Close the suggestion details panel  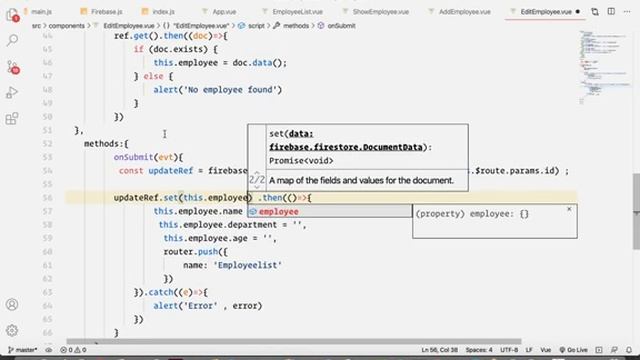point(569,209)
